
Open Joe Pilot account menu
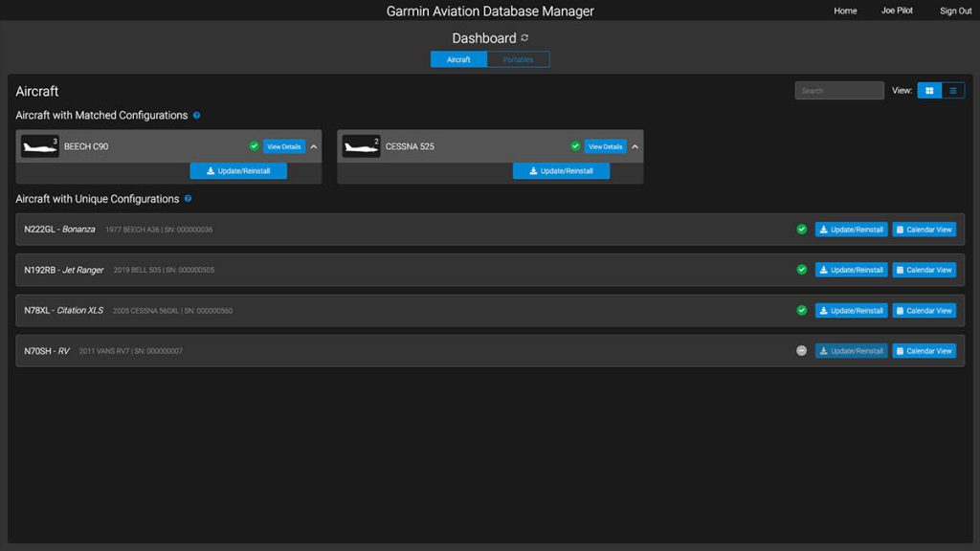tap(897, 11)
